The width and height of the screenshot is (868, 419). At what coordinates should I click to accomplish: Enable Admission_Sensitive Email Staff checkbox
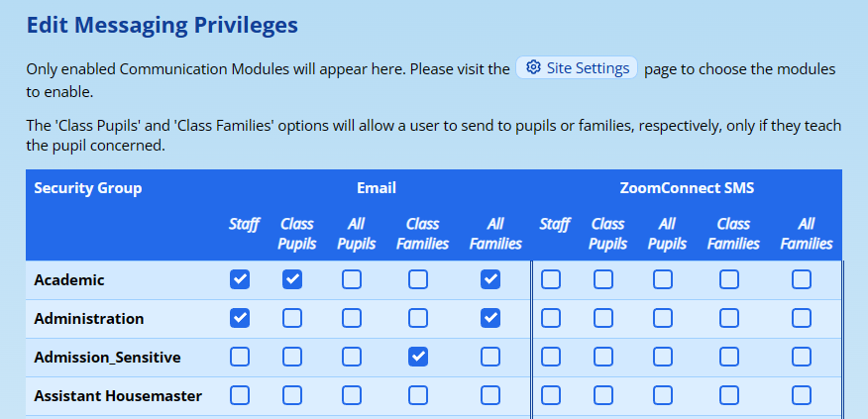click(240, 356)
